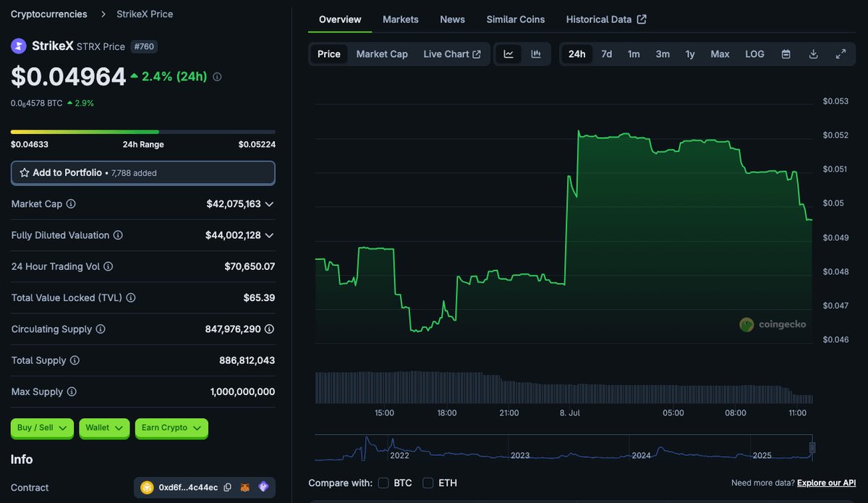Open the Buy / Sell dropdown
Viewport: 868px width, 503px height.
click(x=42, y=428)
